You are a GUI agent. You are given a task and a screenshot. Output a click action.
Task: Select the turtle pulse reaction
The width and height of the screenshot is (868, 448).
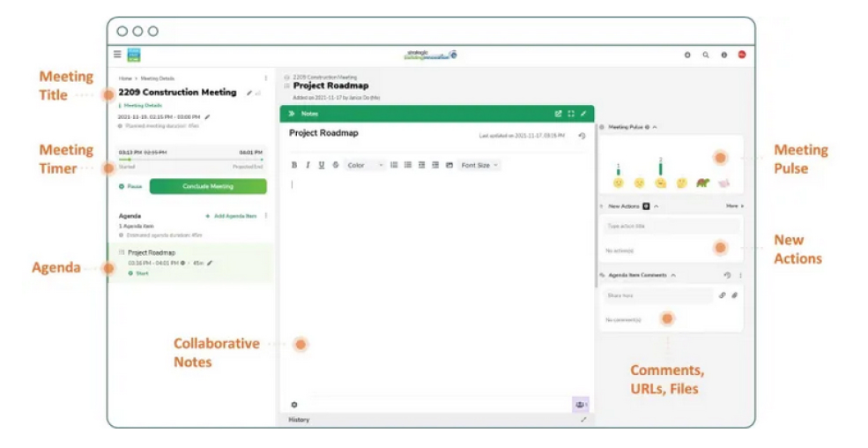coord(702,183)
